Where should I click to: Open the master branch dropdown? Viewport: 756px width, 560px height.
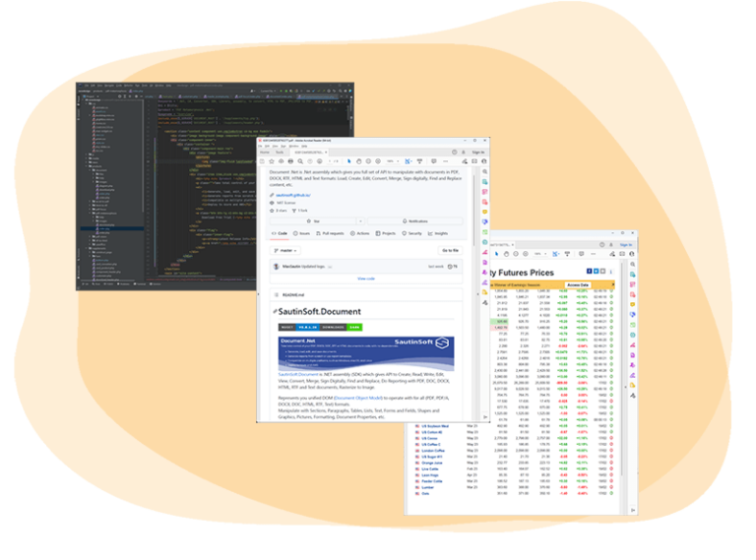point(285,251)
